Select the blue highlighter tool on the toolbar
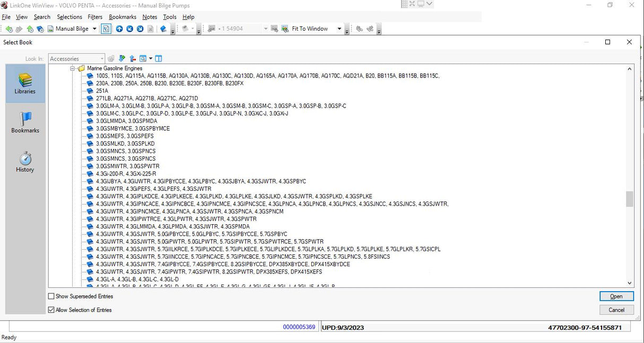 (x=162, y=29)
